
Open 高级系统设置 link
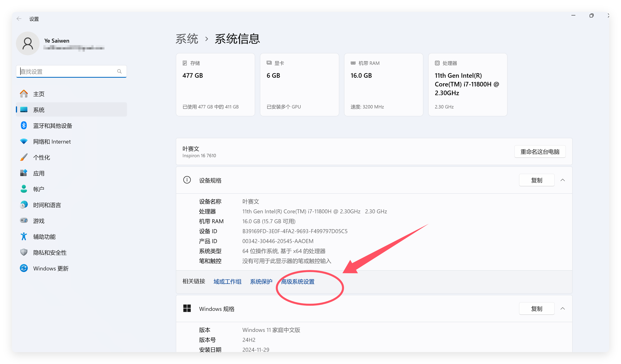(298, 282)
